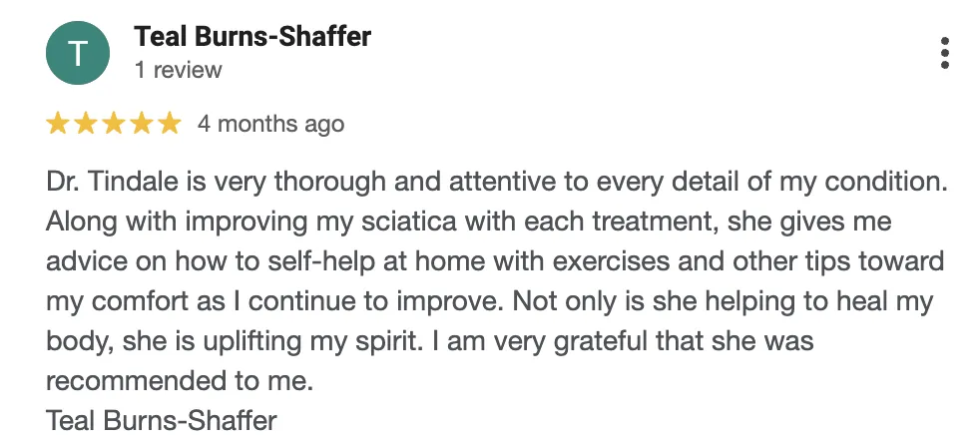Open the three-dot more options menu
980x447 pixels.
(x=944, y=53)
